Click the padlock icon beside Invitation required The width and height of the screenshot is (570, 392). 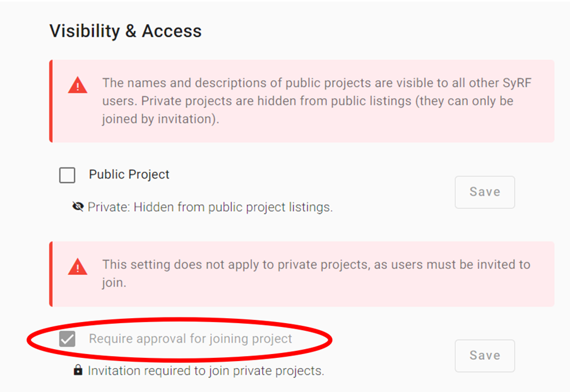click(78, 371)
